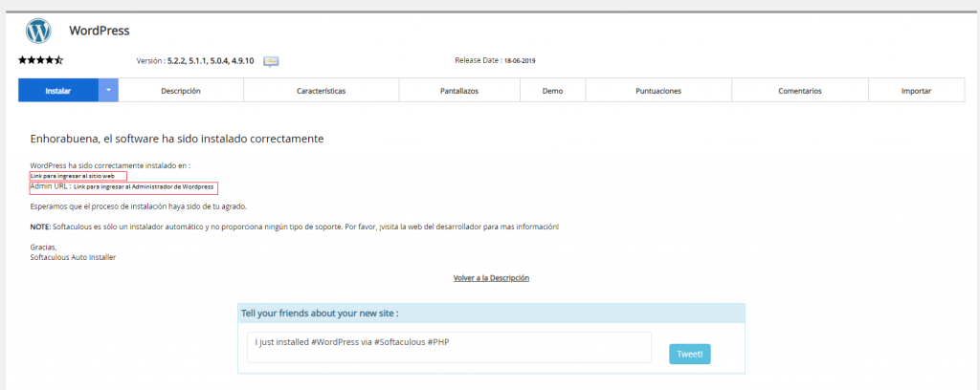Open the Características tab
The height and width of the screenshot is (390, 980).
click(322, 91)
